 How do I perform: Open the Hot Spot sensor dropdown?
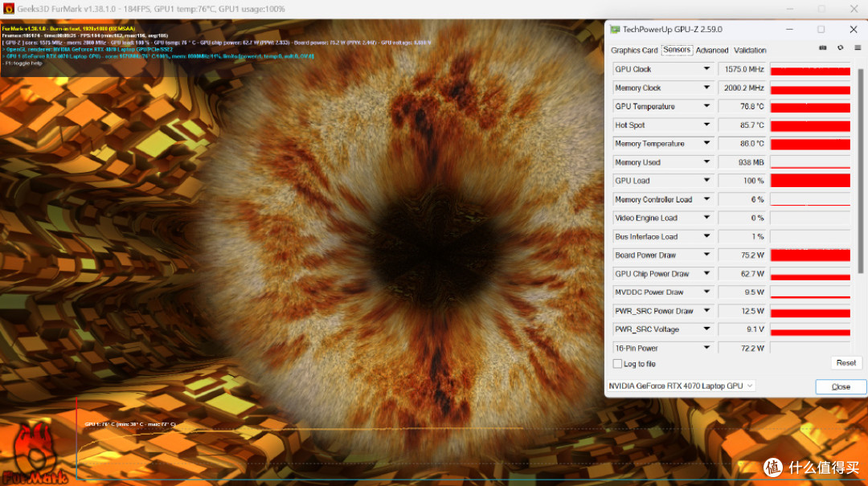click(706, 125)
